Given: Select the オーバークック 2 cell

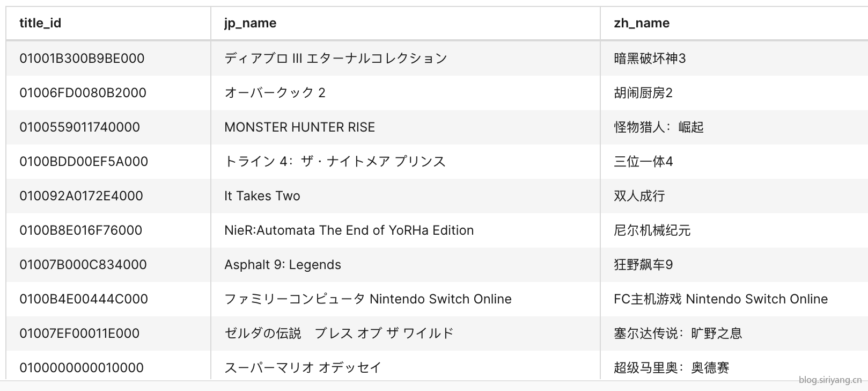Looking at the screenshot, I should pyautogui.click(x=406, y=93).
